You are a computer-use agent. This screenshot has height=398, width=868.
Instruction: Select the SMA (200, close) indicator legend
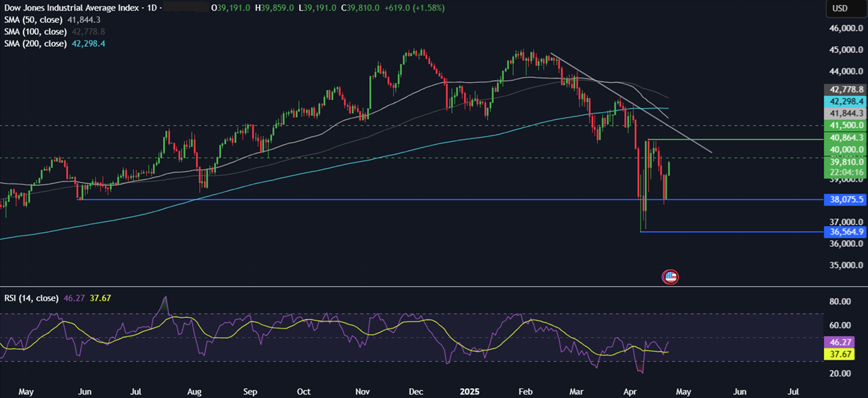tap(37, 44)
